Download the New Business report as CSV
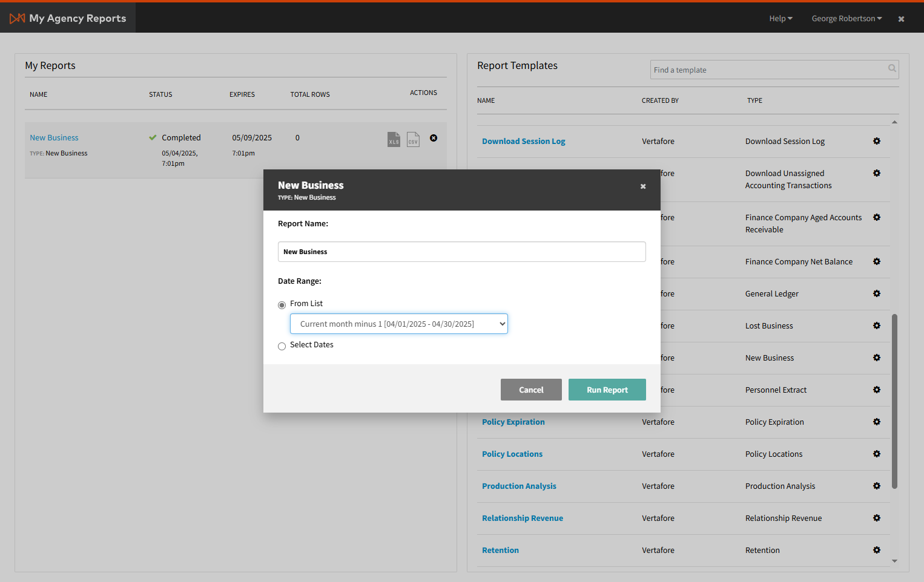The height and width of the screenshot is (582, 924). 413,139
